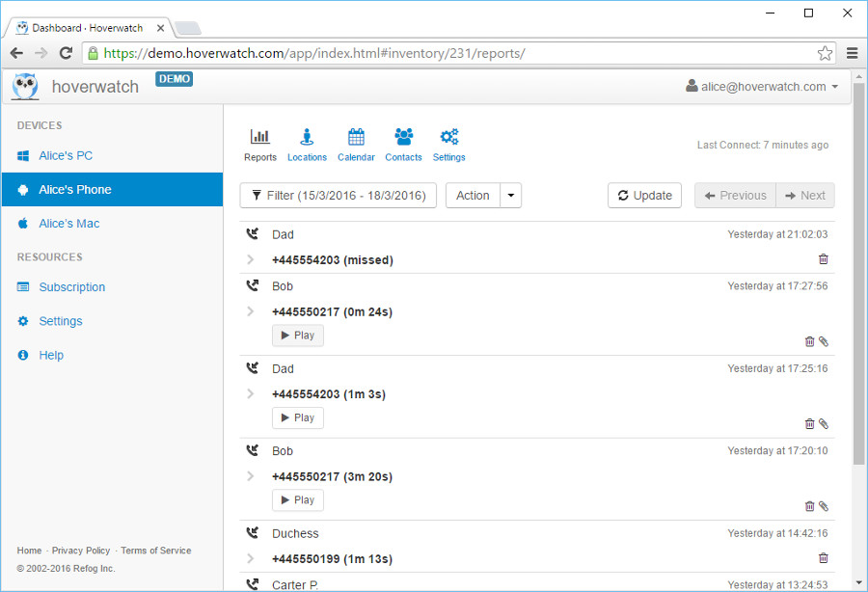Delete the Duchess call entry
Viewport: 868px width, 592px height.
[824, 557]
